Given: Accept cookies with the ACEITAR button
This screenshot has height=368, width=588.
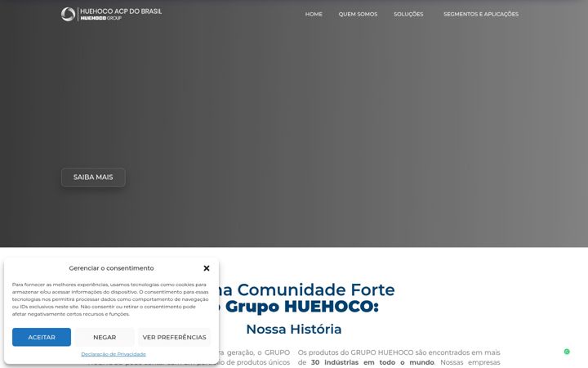Looking at the screenshot, I should click(x=42, y=337).
